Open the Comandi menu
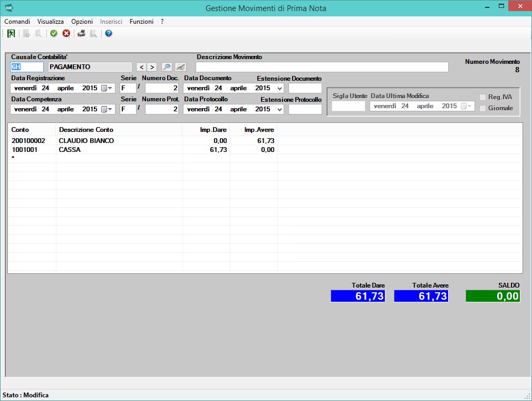This screenshot has width=532, height=401. coord(17,22)
